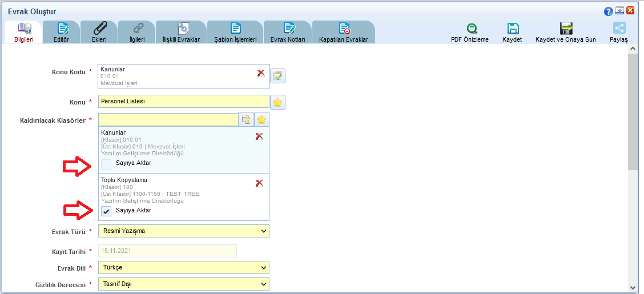Viewport: 644px width, 294px height.
Task: Enable Sayıya Aktar for Kanunlar folder
Action: (106, 164)
